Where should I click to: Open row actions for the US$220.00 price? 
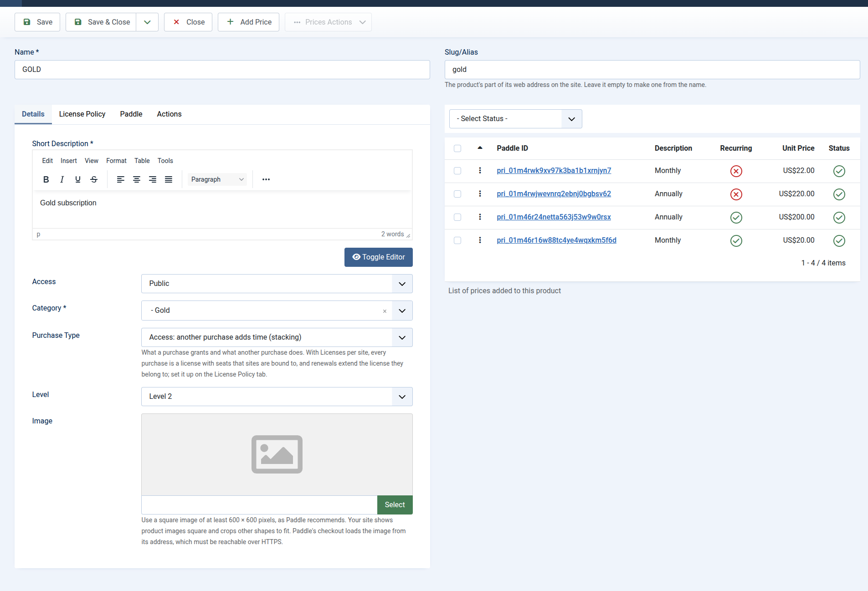point(480,194)
